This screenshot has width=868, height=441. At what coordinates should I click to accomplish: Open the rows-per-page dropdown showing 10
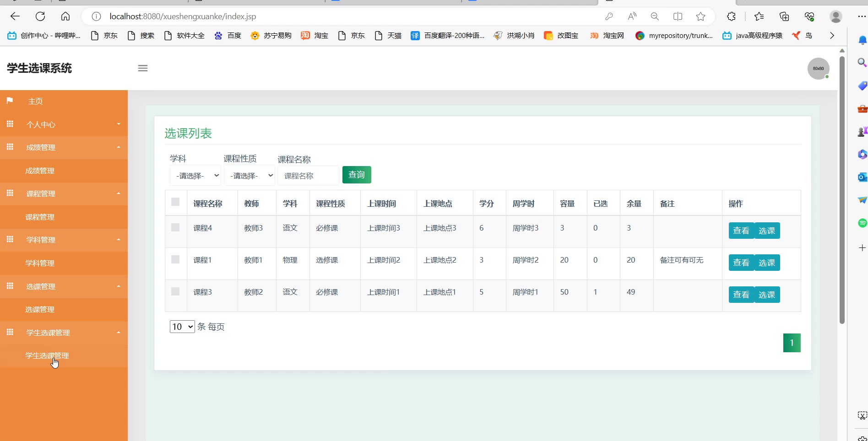tap(182, 327)
